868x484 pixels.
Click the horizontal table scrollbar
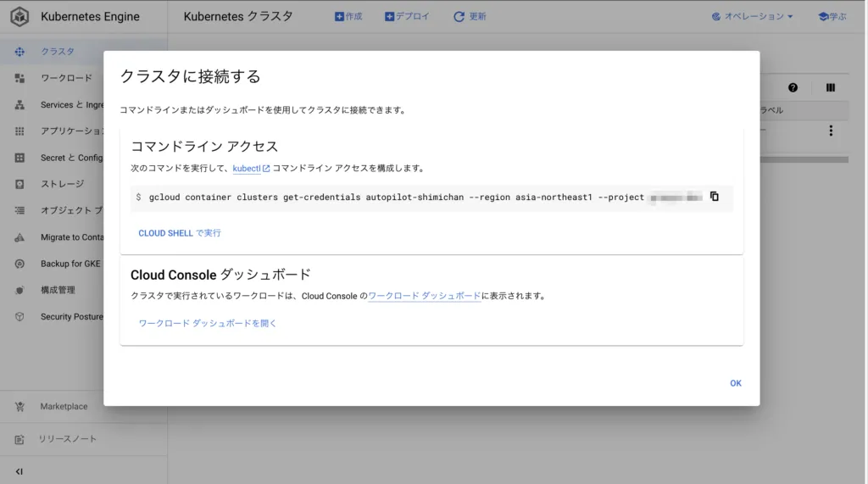(x=804, y=159)
